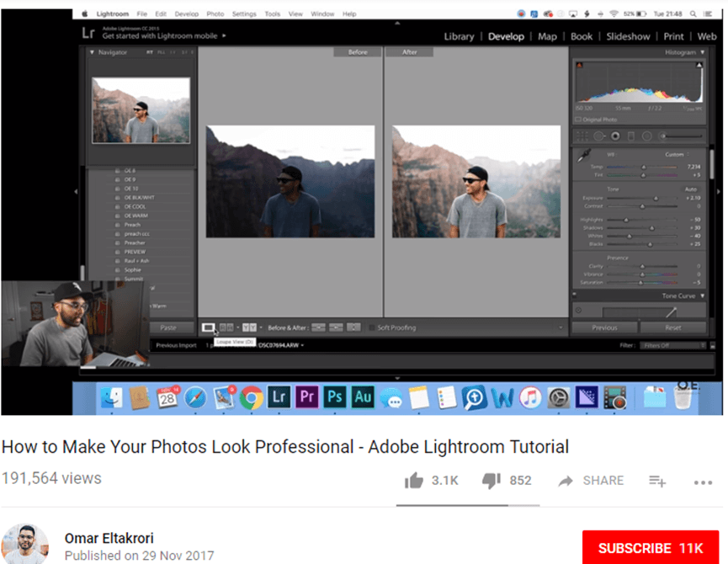Open the Photo menu

tap(215, 13)
